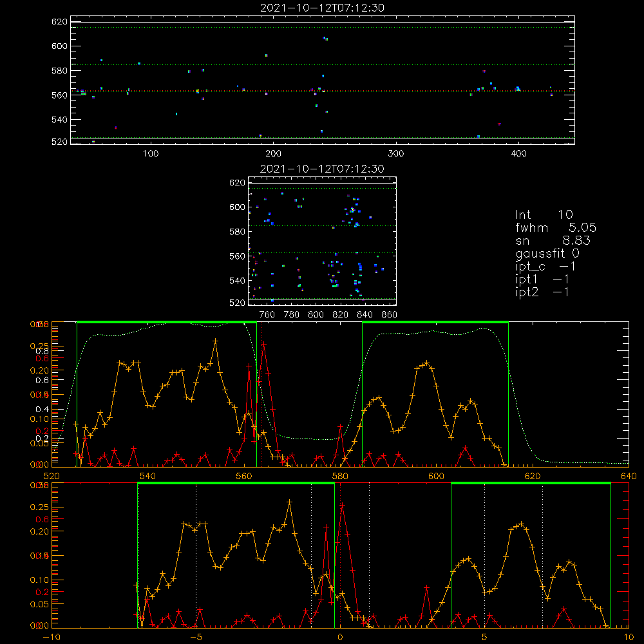Click the 200 tick label on top plot x-axis
Screen dimensions: 644x644
point(273,154)
